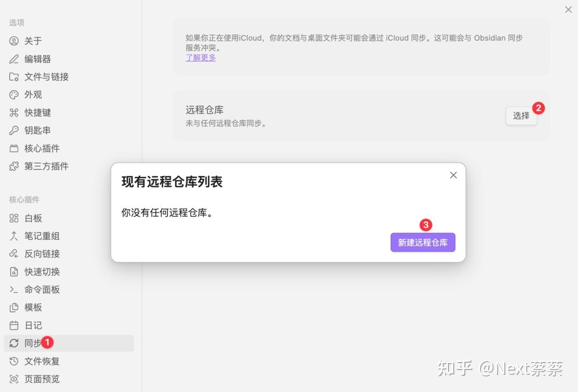Click the 现有远程仓库列表 dialog title

pyautogui.click(x=172, y=182)
